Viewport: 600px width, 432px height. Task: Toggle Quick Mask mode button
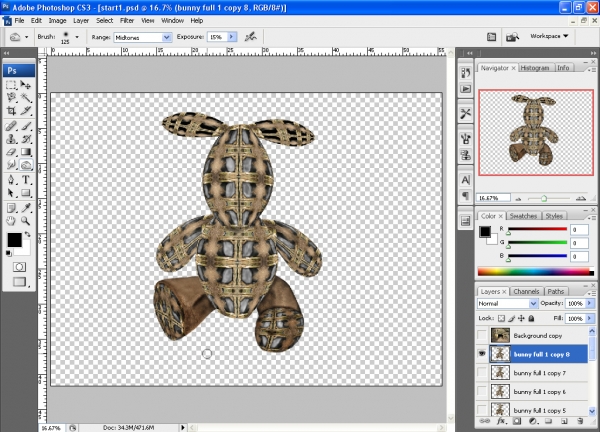(19, 267)
